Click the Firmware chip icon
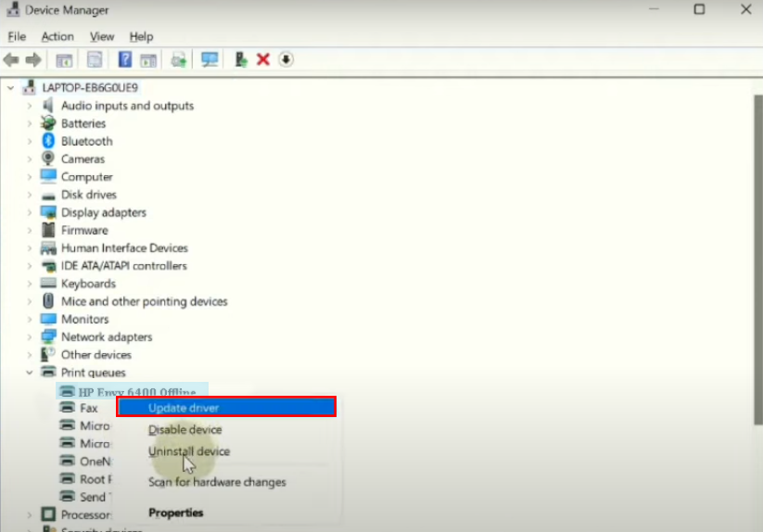763x532 pixels. pyautogui.click(x=48, y=230)
